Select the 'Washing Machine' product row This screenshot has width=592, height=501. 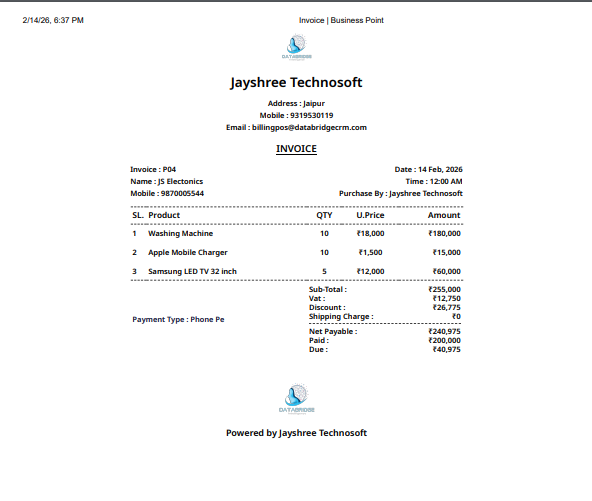coord(296,234)
